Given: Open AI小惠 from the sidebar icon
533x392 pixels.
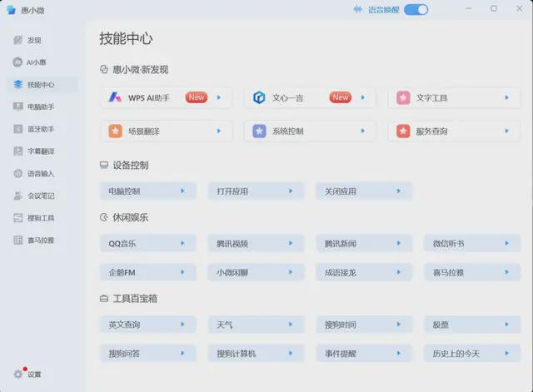Looking at the screenshot, I should (x=17, y=62).
